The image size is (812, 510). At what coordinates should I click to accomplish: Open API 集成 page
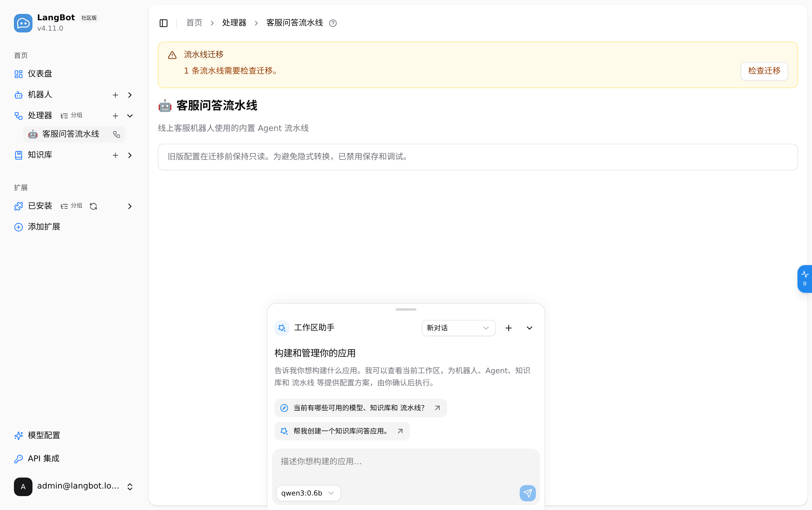point(37,459)
